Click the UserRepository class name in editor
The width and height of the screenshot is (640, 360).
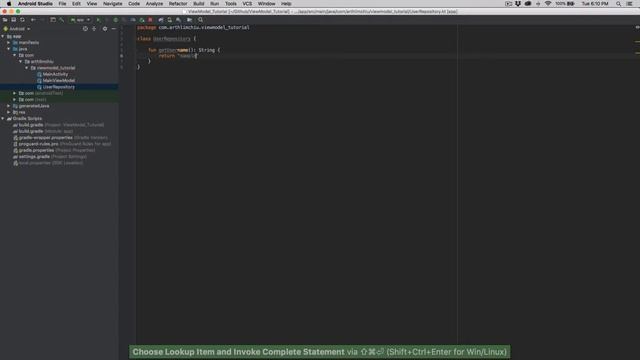(x=172, y=39)
